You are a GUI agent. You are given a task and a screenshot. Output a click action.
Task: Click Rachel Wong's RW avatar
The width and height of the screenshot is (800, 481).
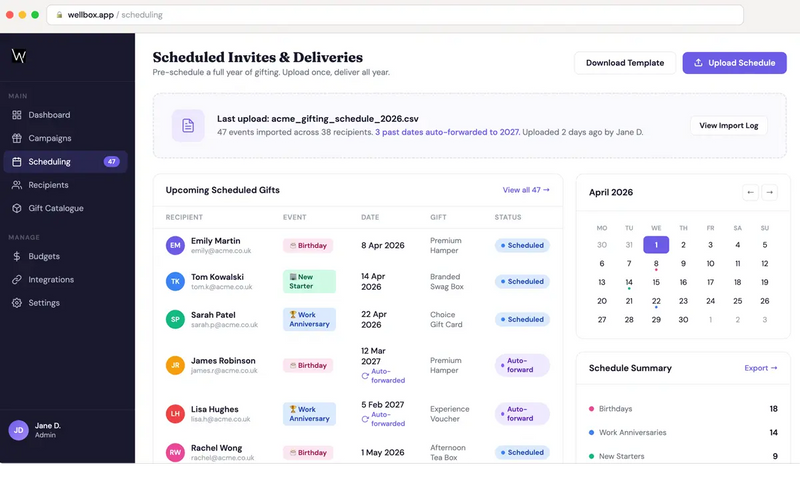pyautogui.click(x=175, y=452)
